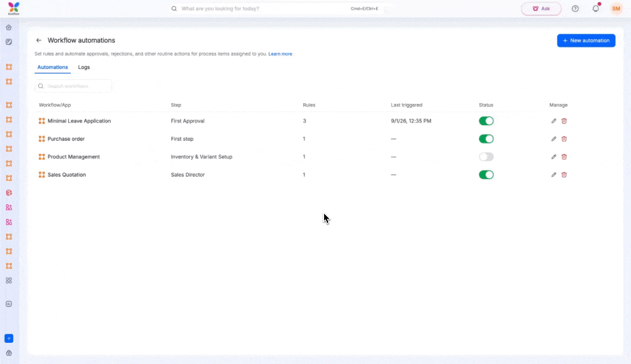Click the Status column header

[x=486, y=105]
